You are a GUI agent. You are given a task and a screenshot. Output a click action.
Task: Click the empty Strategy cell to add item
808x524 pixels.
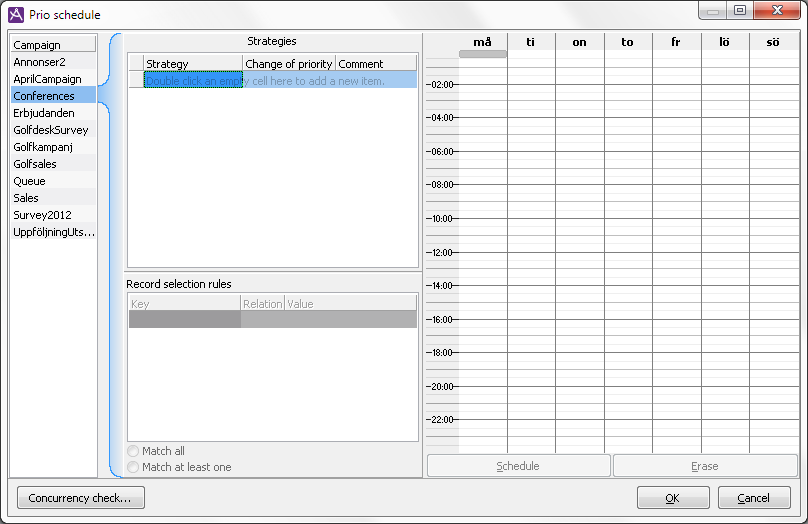point(193,80)
